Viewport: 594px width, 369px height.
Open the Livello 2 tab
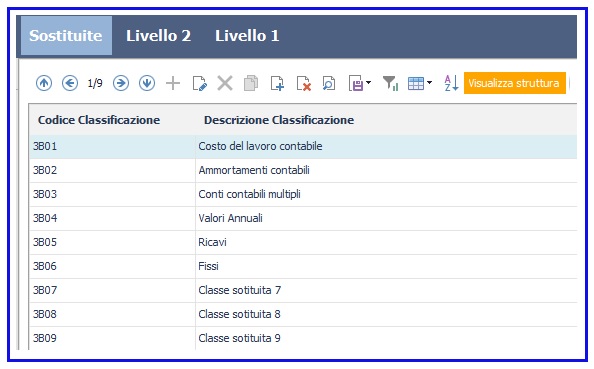pos(158,36)
